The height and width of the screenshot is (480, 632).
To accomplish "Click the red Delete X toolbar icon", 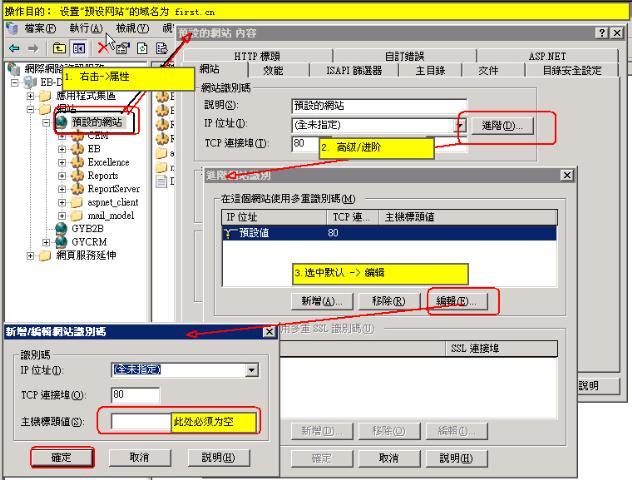I will tap(104, 48).
